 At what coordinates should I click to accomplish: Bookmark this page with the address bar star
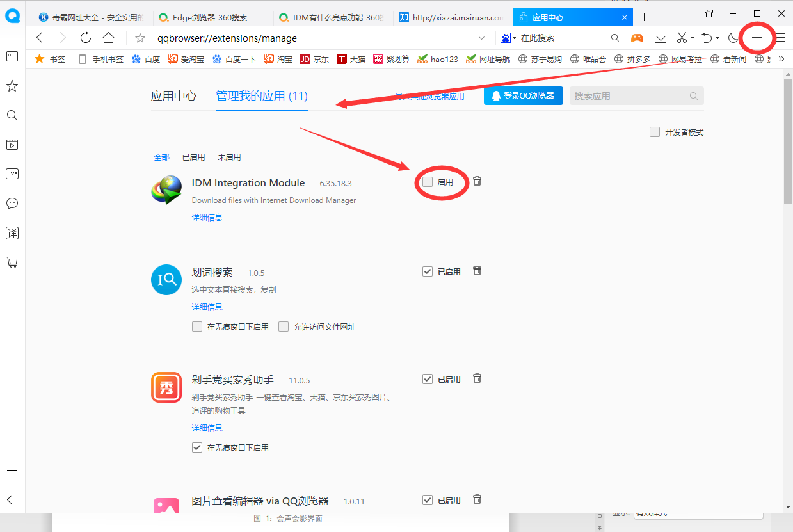(140, 38)
